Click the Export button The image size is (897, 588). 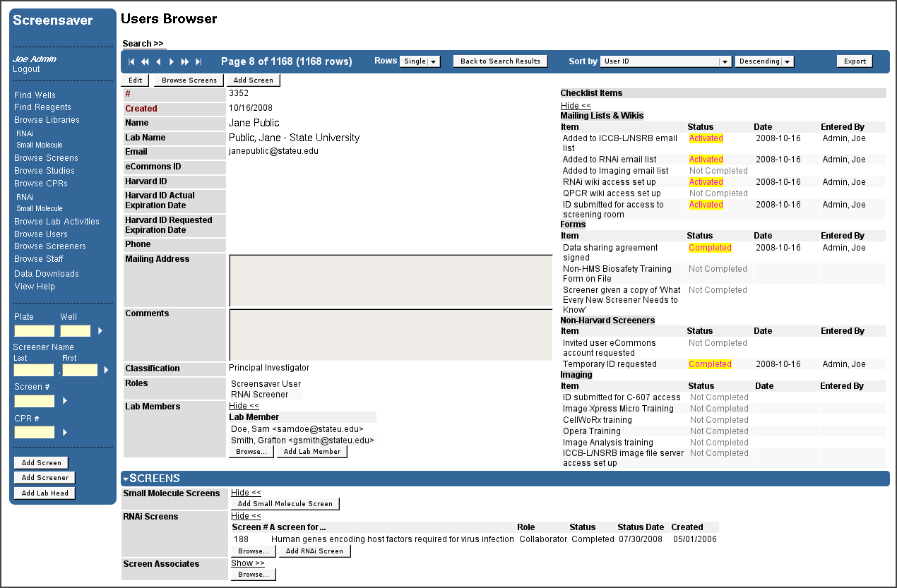coord(855,61)
